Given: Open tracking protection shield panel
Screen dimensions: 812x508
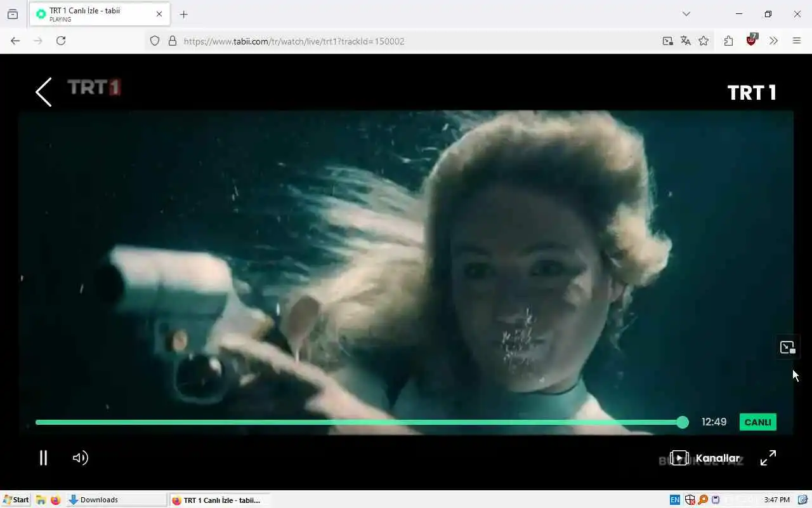Looking at the screenshot, I should pyautogui.click(x=155, y=41).
